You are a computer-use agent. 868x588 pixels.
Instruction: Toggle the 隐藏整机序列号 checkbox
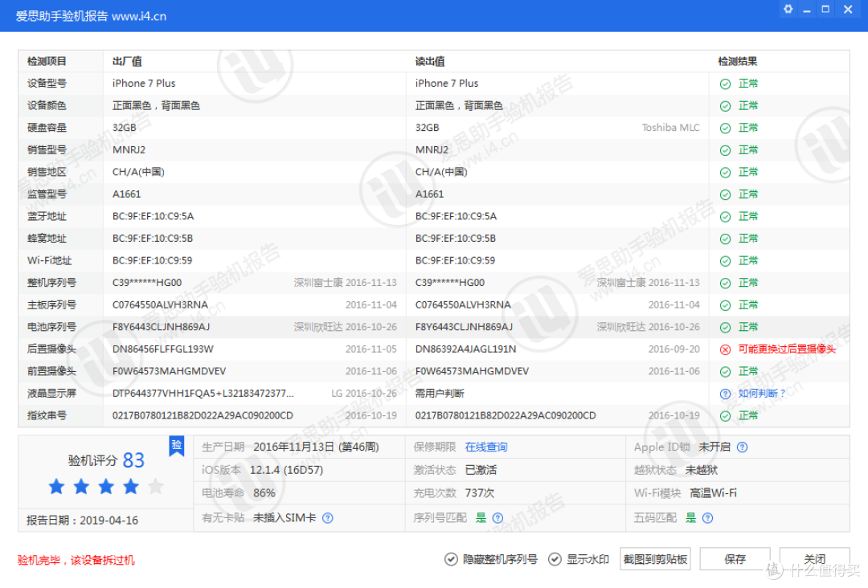(x=451, y=559)
